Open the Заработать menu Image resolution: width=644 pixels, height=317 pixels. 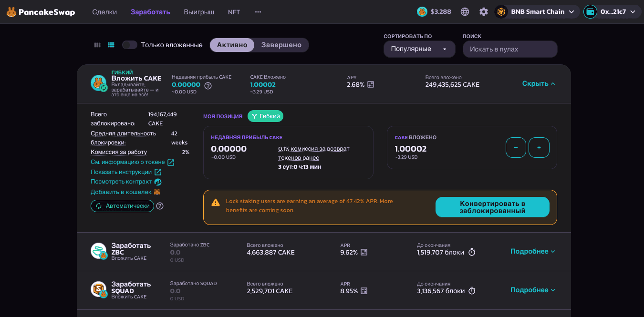[150, 12]
